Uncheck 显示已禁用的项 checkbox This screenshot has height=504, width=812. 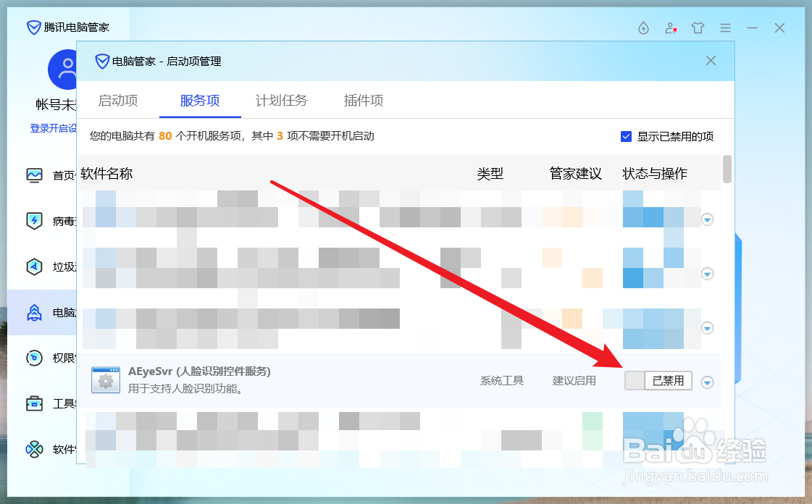point(626,137)
